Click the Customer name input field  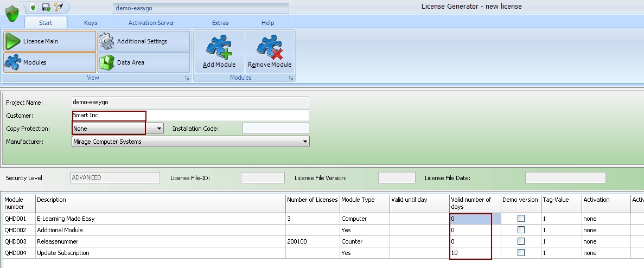(x=190, y=116)
